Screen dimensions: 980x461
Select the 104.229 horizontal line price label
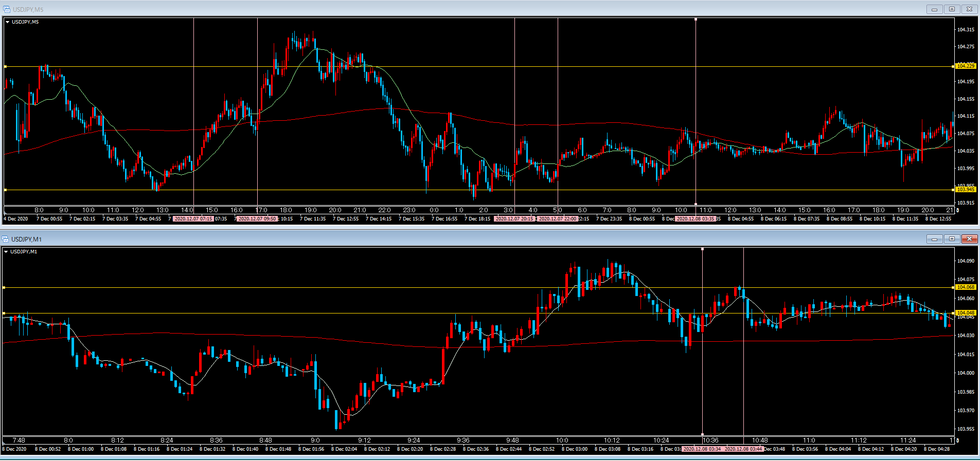pyautogui.click(x=965, y=66)
